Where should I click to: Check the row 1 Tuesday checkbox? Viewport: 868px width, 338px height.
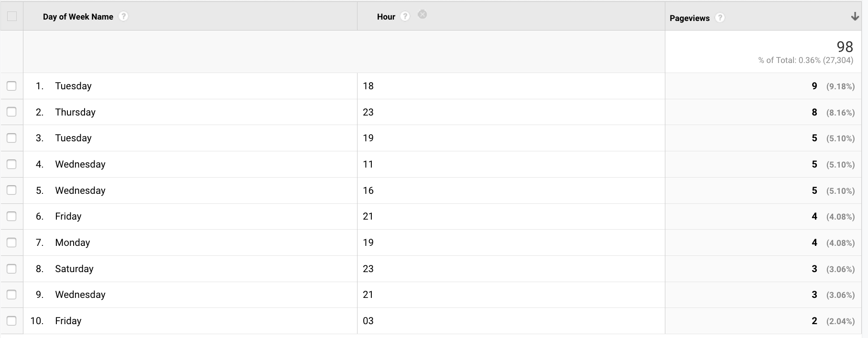tap(11, 86)
